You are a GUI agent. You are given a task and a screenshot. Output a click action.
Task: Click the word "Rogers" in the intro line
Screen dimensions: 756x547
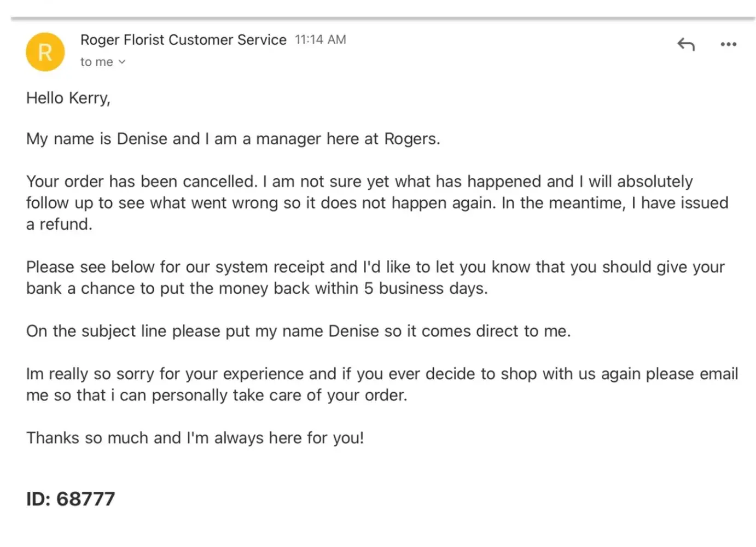coord(410,139)
